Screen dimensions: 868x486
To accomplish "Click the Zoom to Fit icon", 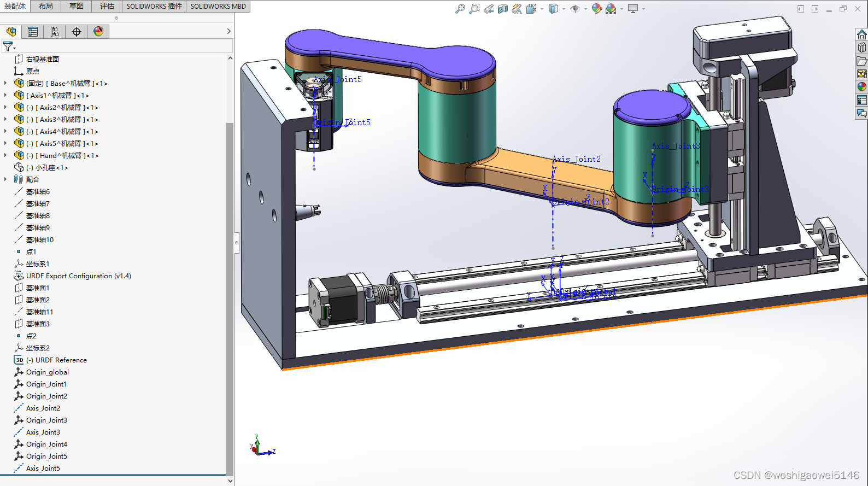I will [460, 9].
